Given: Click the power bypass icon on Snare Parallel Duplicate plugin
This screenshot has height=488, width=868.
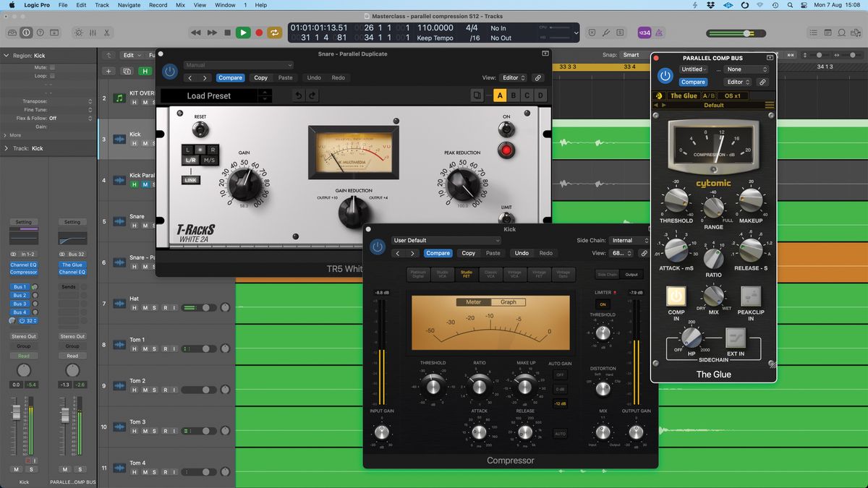Looking at the screenshot, I should 169,72.
